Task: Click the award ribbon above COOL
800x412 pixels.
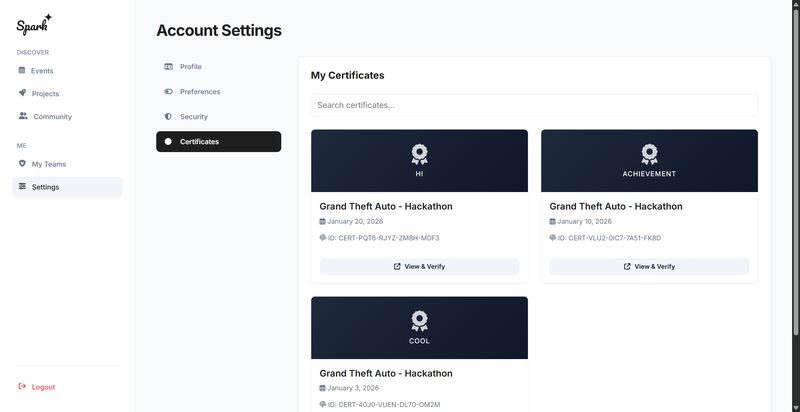Action: click(x=419, y=321)
